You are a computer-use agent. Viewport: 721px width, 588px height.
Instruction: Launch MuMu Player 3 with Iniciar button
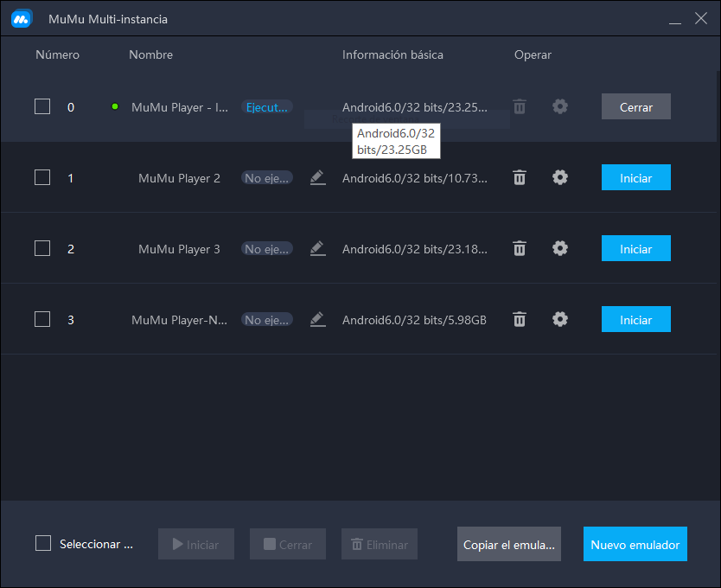(635, 248)
